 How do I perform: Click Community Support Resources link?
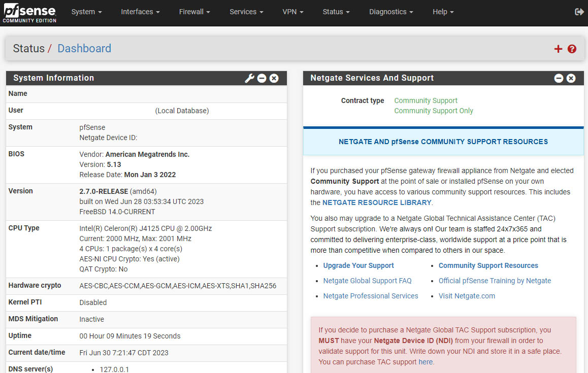[x=488, y=265]
